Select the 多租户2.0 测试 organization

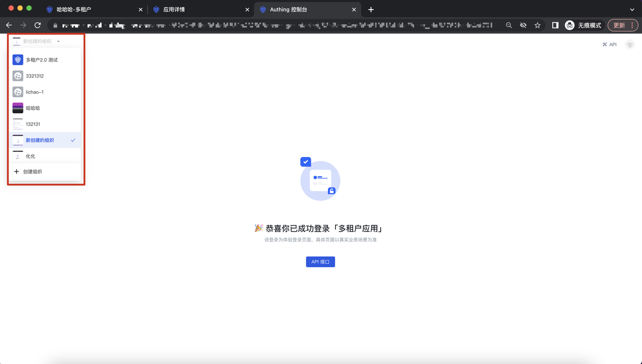(x=42, y=60)
